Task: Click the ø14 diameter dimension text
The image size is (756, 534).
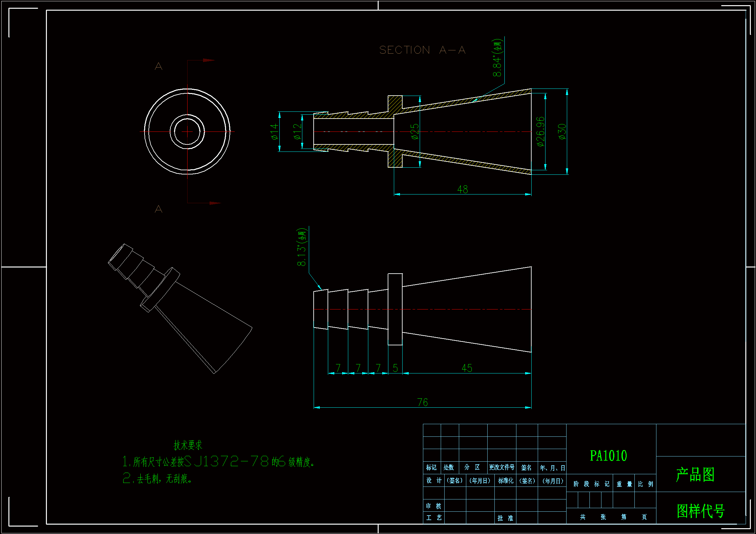Action: [274, 131]
